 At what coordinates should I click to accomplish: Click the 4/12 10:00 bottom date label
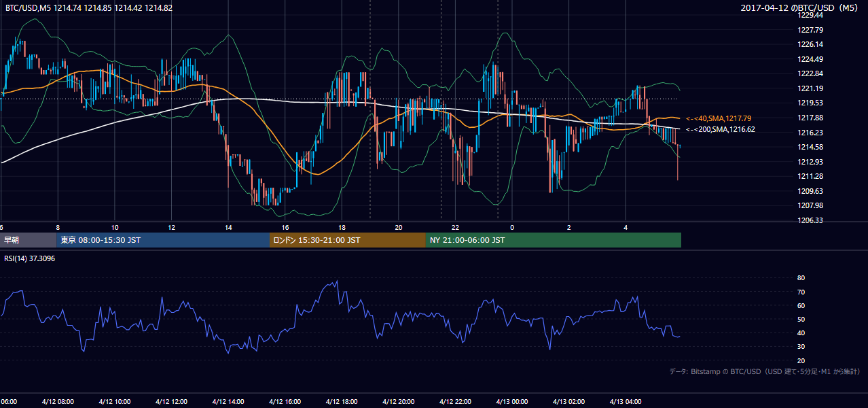click(x=115, y=401)
